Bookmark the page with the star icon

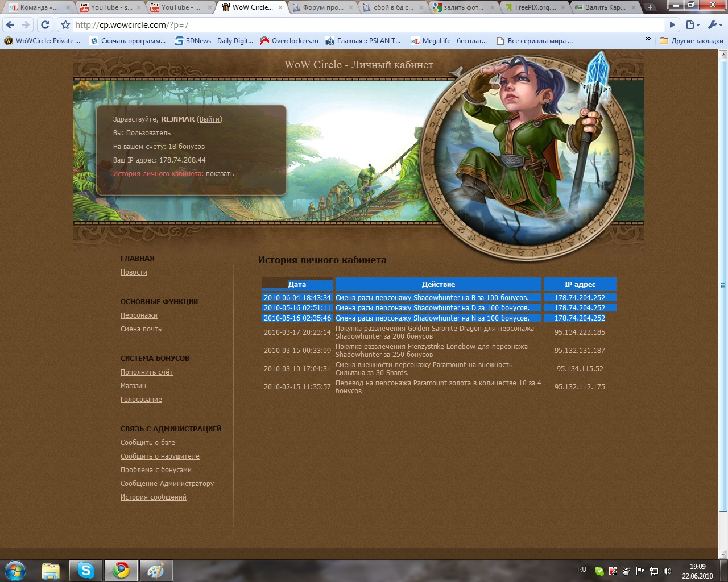(x=65, y=24)
